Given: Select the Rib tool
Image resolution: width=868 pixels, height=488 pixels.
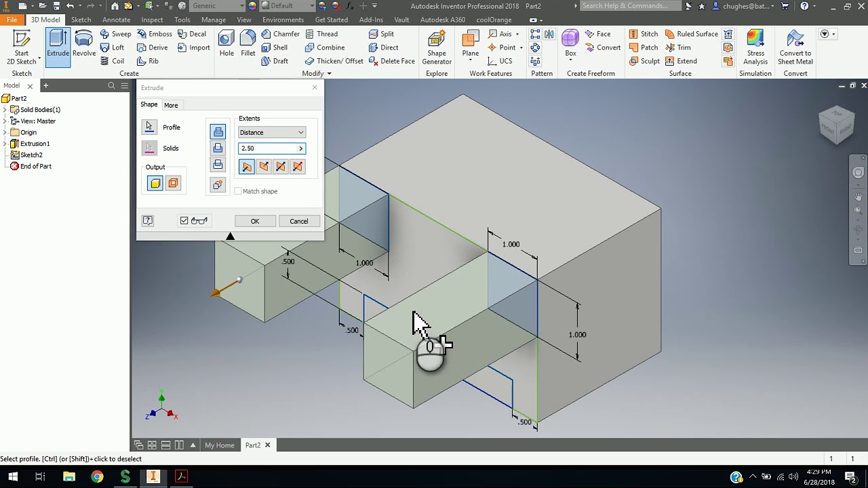Looking at the screenshot, I should (147, 61).
